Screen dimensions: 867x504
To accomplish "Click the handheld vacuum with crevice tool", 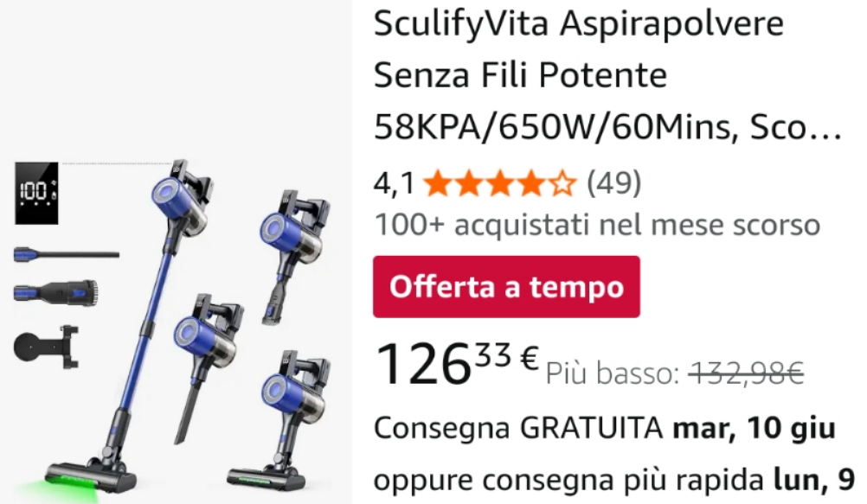I will [x=208, y=367].
